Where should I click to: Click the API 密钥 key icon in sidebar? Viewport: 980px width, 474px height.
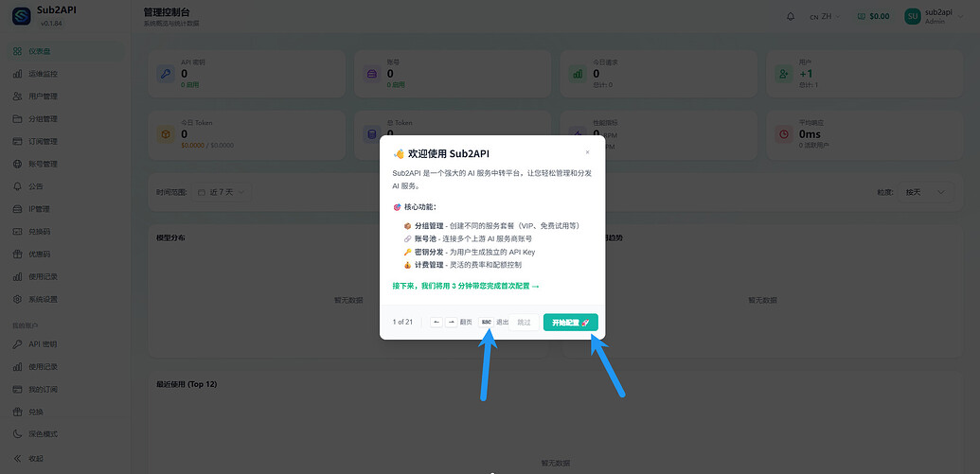17,344
